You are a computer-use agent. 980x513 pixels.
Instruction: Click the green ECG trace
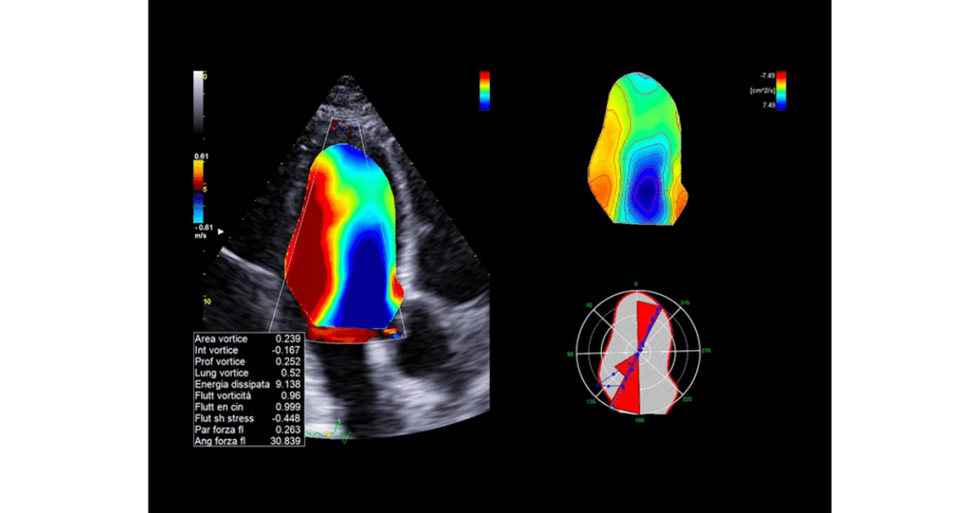coord(338,435)
